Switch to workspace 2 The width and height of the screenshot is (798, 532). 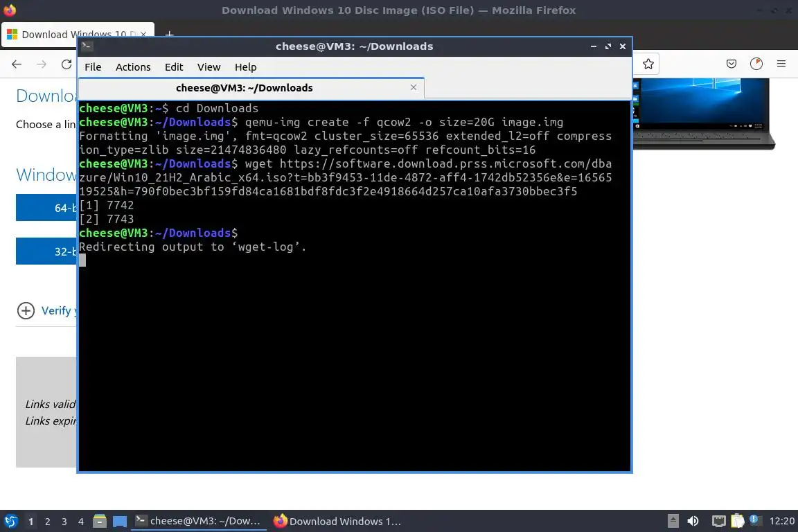(47, 522)
